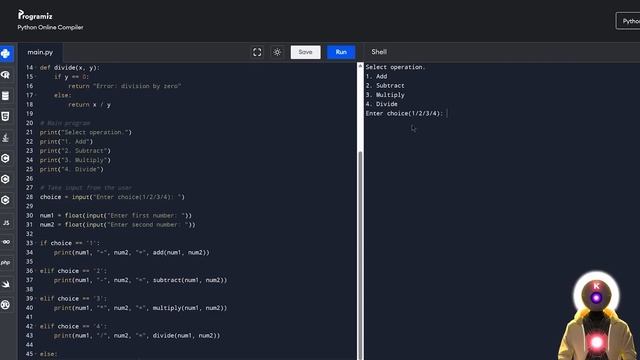Screen dimensions: 640x360
Task: Select the Shell panel tab
Action: point(379,52)
